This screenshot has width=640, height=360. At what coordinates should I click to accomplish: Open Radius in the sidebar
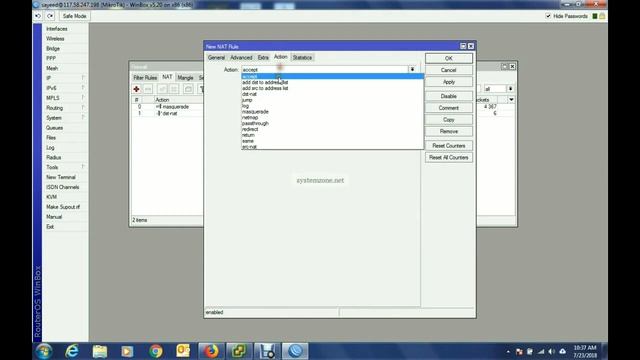point(53,157)
